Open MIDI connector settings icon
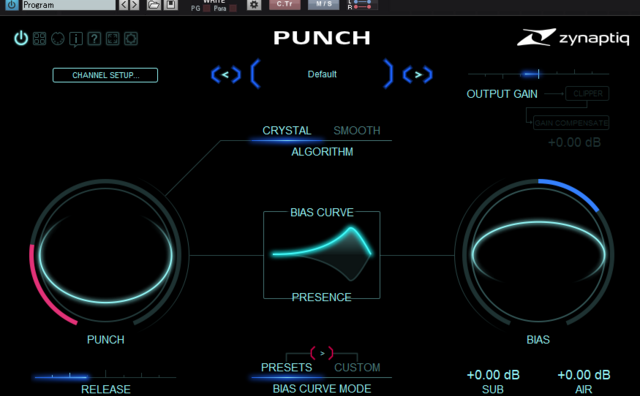Screen dimensions: 640x396 coord(58,39)
